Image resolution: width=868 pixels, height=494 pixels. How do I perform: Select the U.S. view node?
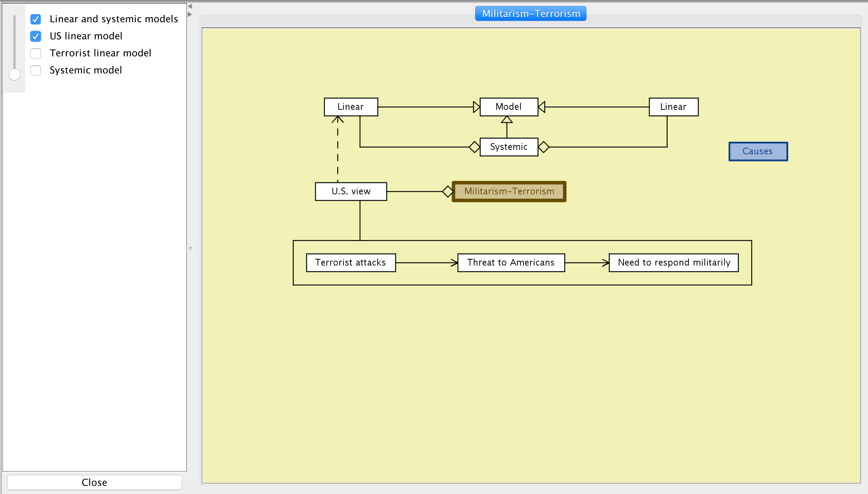click(351, 191)
